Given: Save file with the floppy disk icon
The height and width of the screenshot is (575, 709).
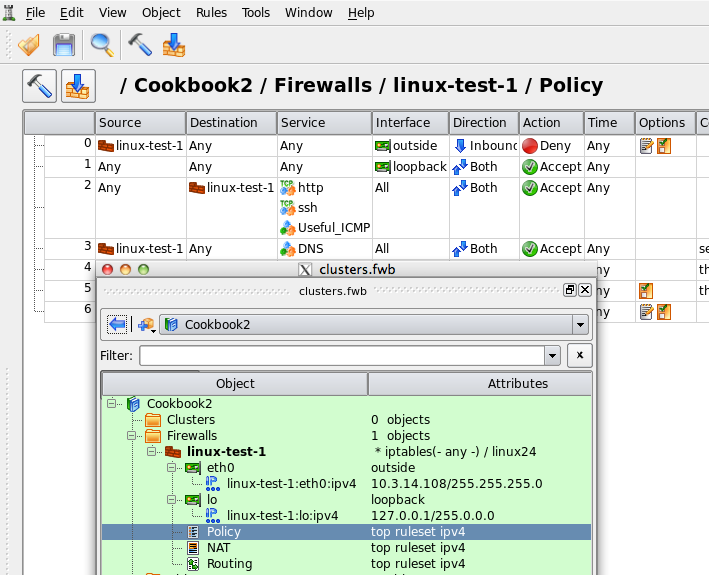Looking at the screenshot, I should tap(64, 45).
